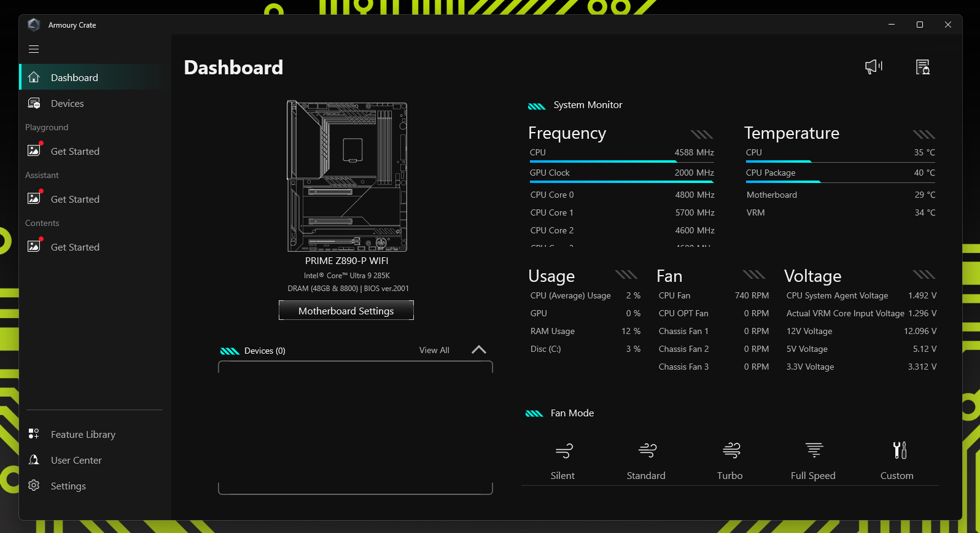Click the CPU Core 2 frequency row
The image size is (980, 533).
click(x=622, y=230)
